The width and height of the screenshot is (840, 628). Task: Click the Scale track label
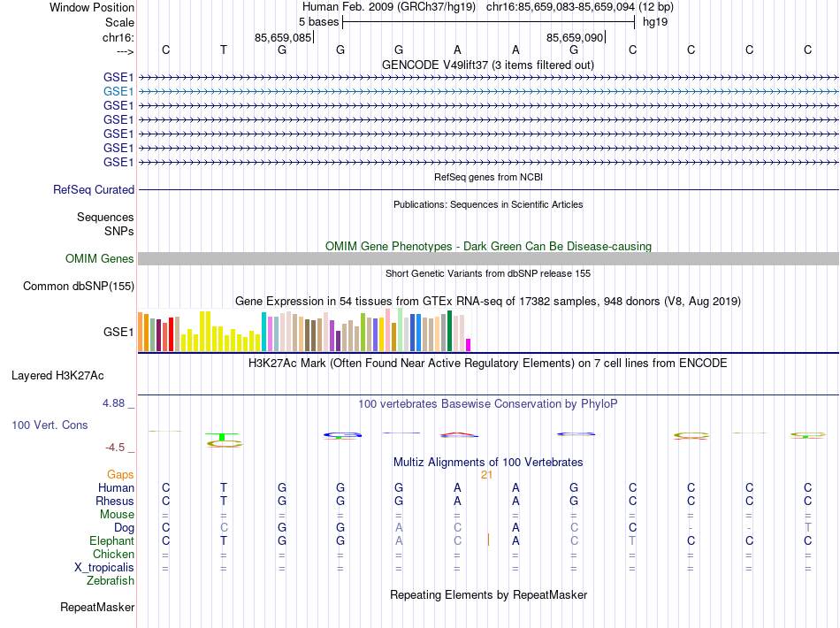tap(119, 22)
